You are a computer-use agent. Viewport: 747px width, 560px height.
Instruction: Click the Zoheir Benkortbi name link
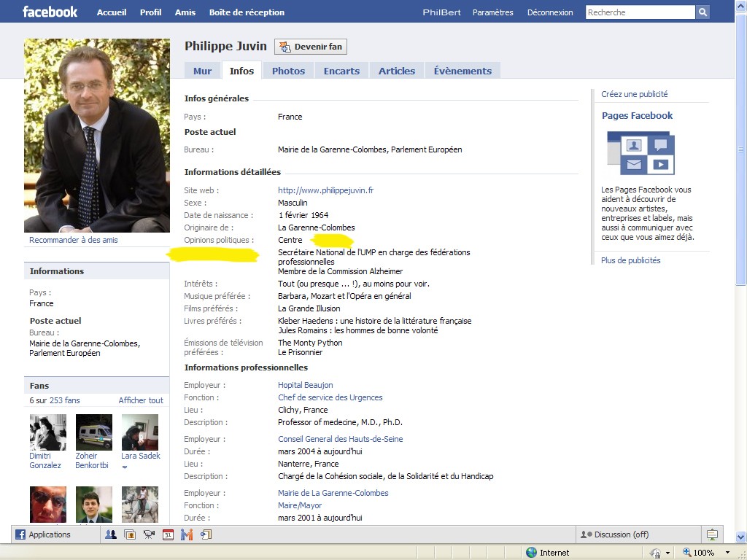[91, 461]
